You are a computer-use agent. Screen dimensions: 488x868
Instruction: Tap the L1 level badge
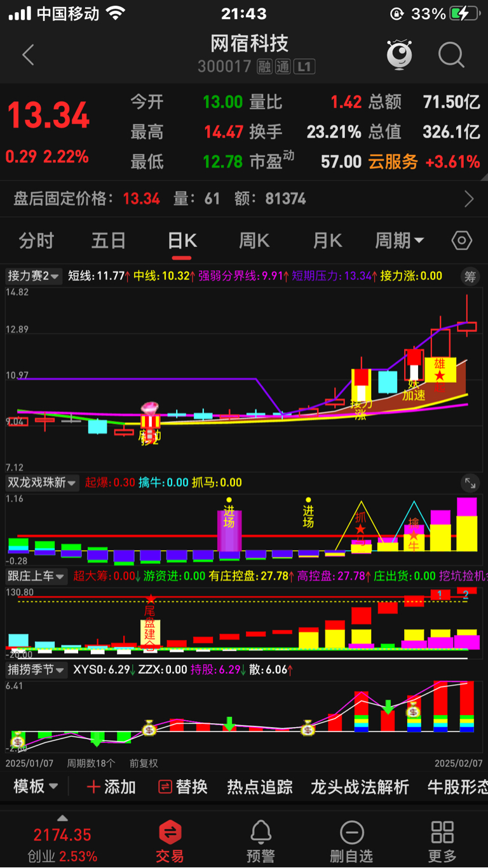304,66
